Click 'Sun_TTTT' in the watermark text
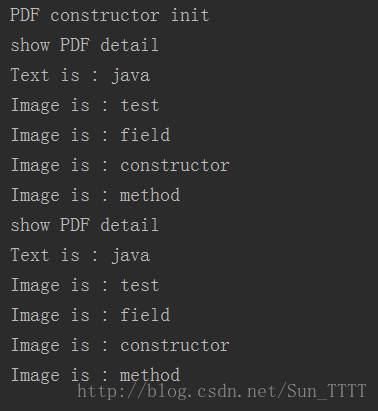This screenshot has width=378, height=411. coord(327,391)
